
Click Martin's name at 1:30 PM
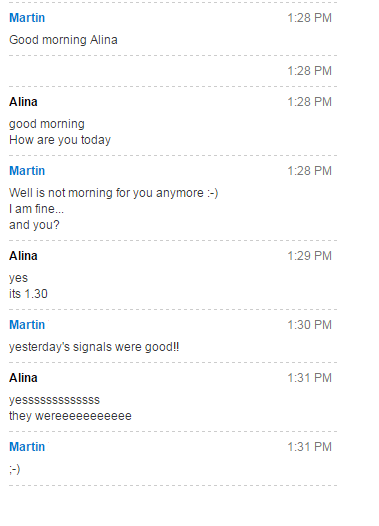27,325
